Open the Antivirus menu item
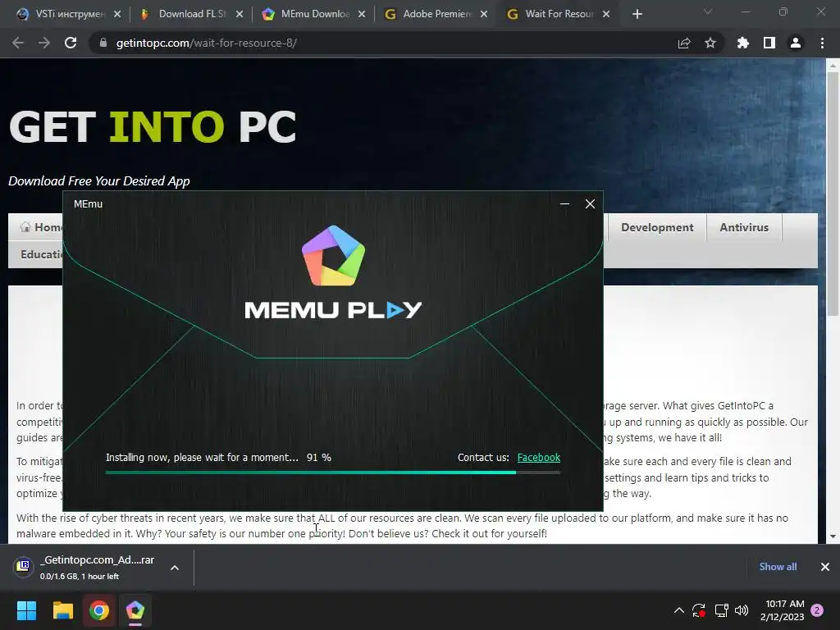840x630 pixels. [x=743, y=227]
